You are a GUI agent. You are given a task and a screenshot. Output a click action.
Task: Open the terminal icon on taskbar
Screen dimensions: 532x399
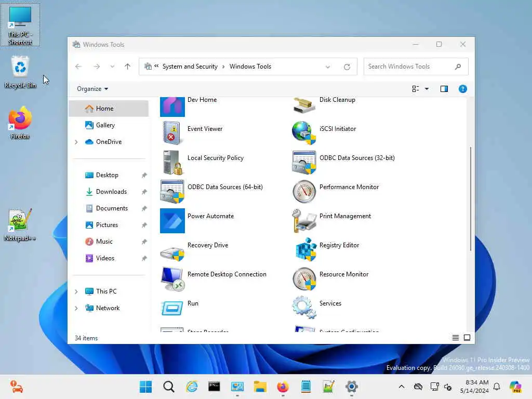[x=214, y=387]
